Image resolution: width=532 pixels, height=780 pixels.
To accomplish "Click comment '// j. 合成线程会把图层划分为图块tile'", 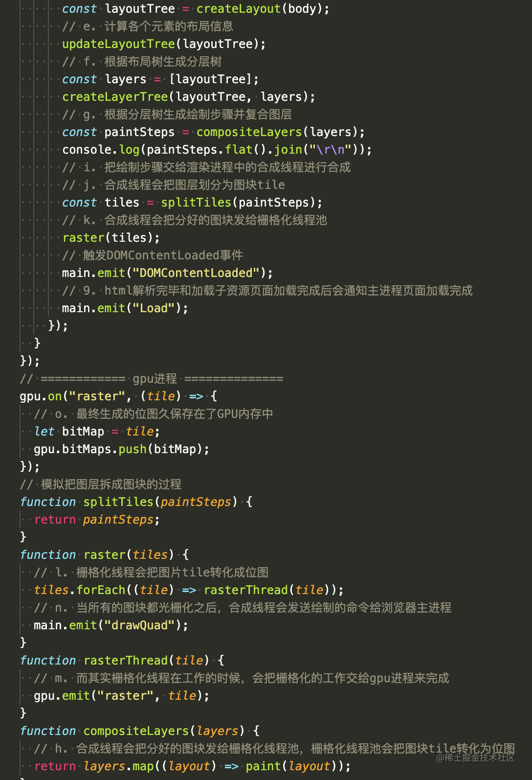I will [x=174, y=185].
